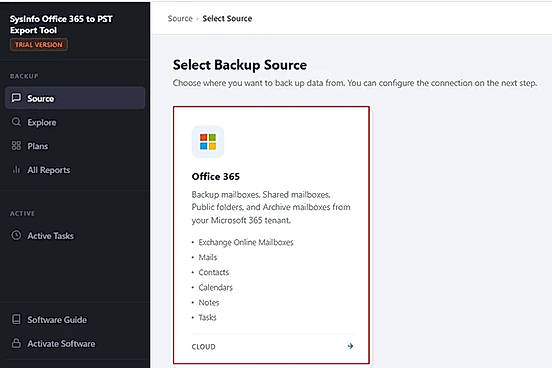Open the Explore menu item
The image size is (552, 368).
[x=75, y=122]
